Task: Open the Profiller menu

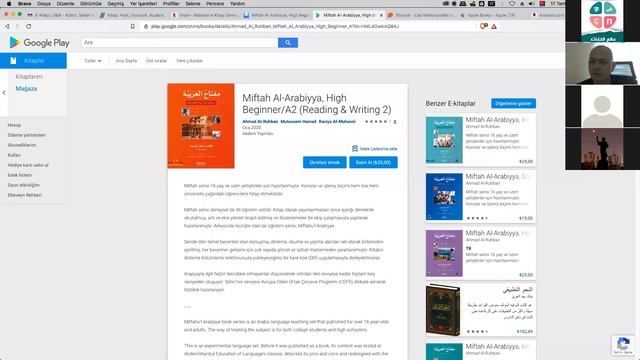Action: pyautogui.click(x=171, y=4)
